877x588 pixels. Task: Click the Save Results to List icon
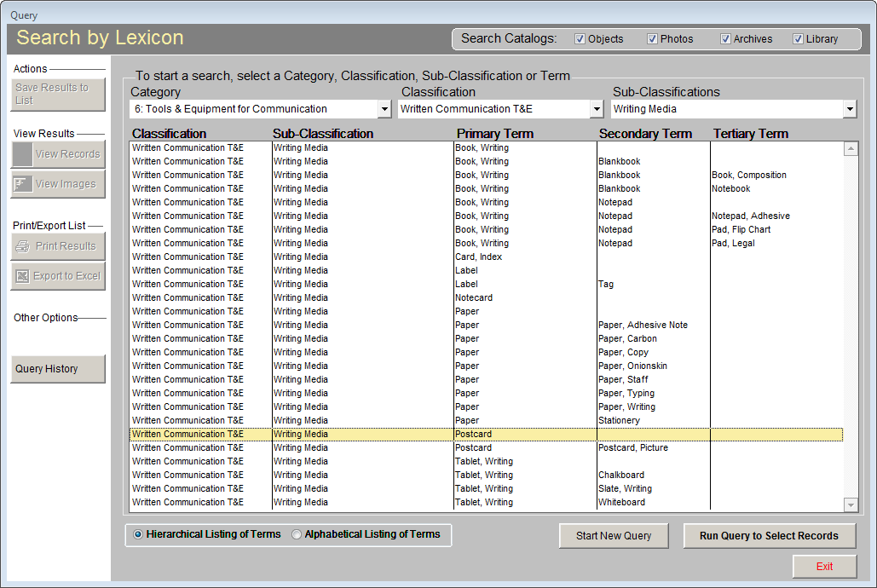tap(57, 94)
